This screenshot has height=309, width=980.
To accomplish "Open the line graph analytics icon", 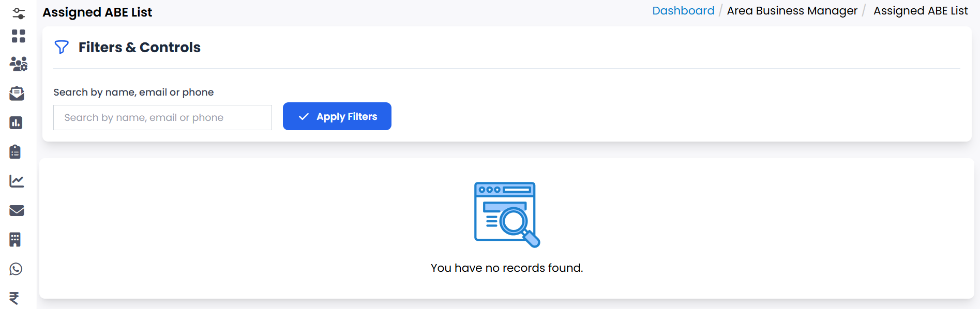I will click(17, 181).
